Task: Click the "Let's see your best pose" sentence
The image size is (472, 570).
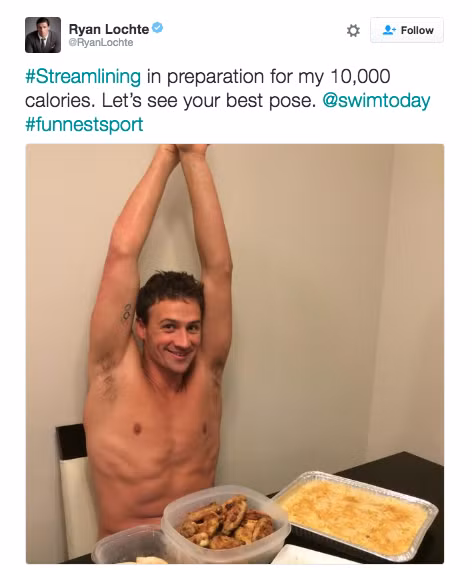Action: [x=209, y=101]
